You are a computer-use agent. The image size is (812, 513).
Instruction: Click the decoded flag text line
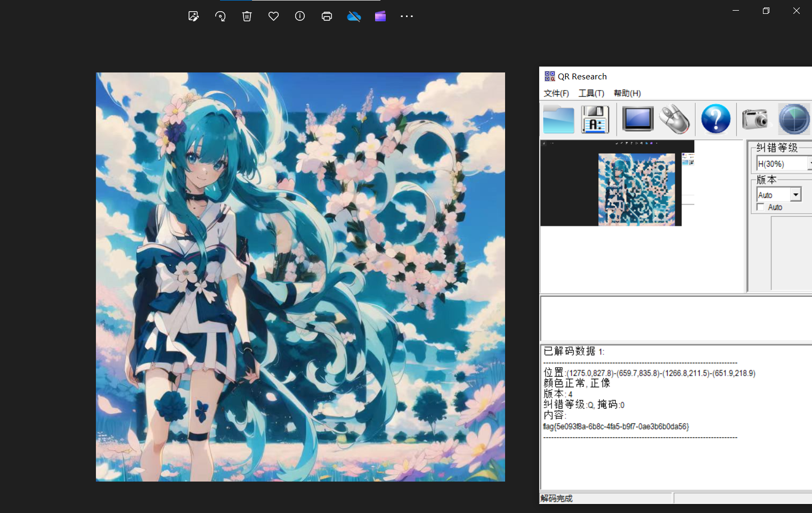(x=616, y=427)
